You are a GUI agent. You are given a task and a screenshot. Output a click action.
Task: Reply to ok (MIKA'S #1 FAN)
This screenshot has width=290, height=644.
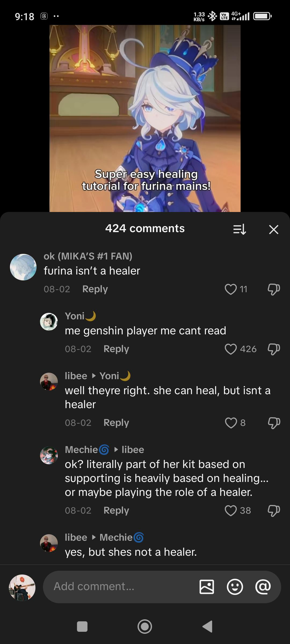pos(95,289)
